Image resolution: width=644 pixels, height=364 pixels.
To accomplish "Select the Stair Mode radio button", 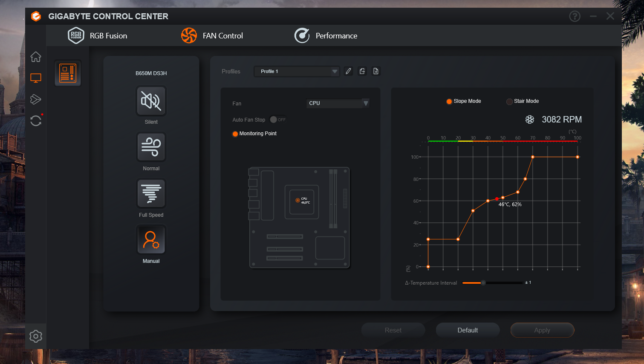I will pos(509,102).
